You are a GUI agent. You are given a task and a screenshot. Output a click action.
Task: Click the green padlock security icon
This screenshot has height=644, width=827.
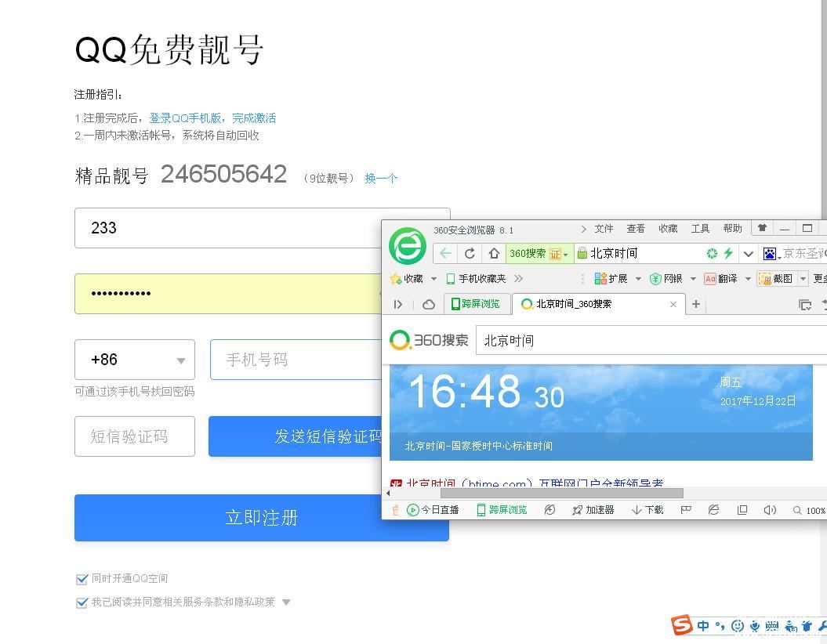tap(582, 254)
